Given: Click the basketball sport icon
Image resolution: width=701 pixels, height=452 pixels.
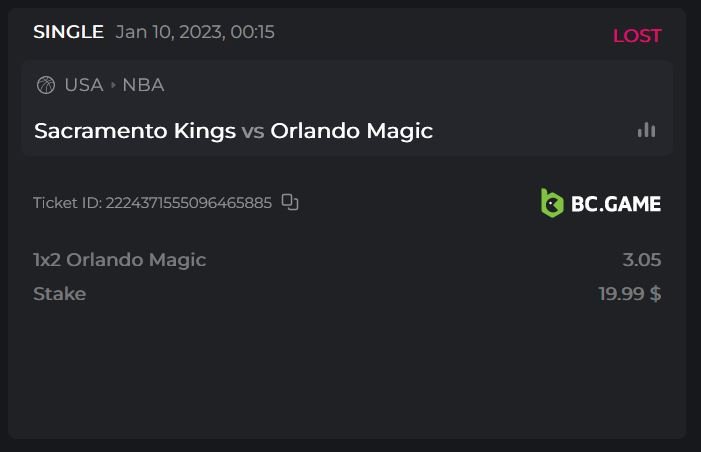Looking at the screenshot, I should click(45, 85).
